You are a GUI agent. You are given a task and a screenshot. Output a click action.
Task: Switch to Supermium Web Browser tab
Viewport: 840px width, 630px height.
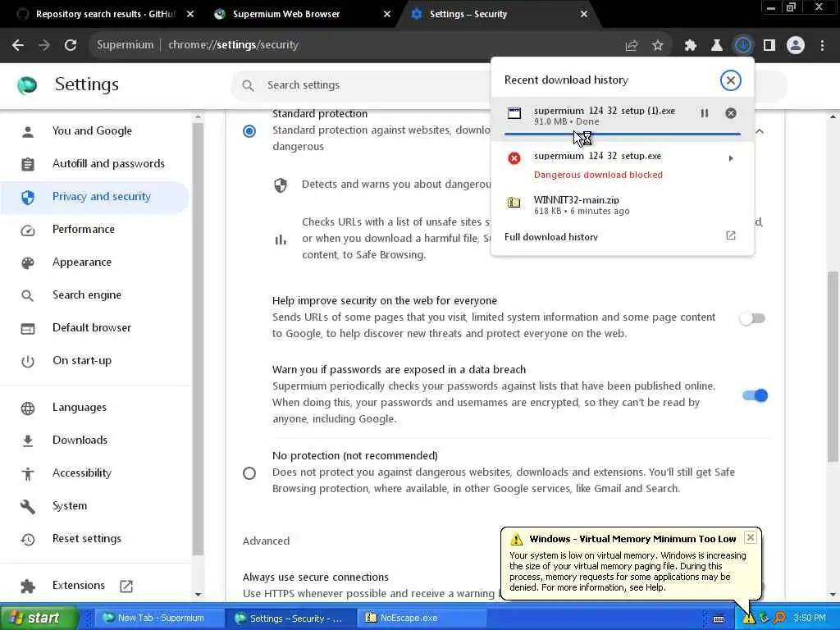pyautogui.click(x=286, y=14)
